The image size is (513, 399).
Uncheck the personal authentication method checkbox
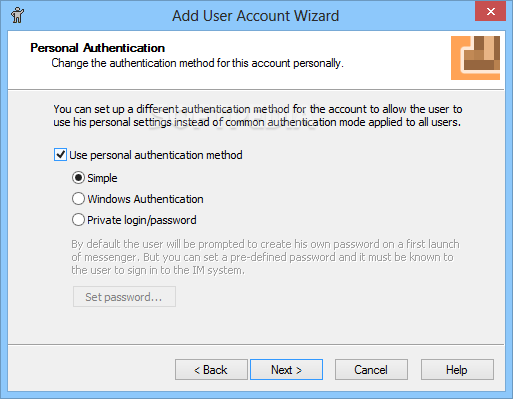pos(60,155)
